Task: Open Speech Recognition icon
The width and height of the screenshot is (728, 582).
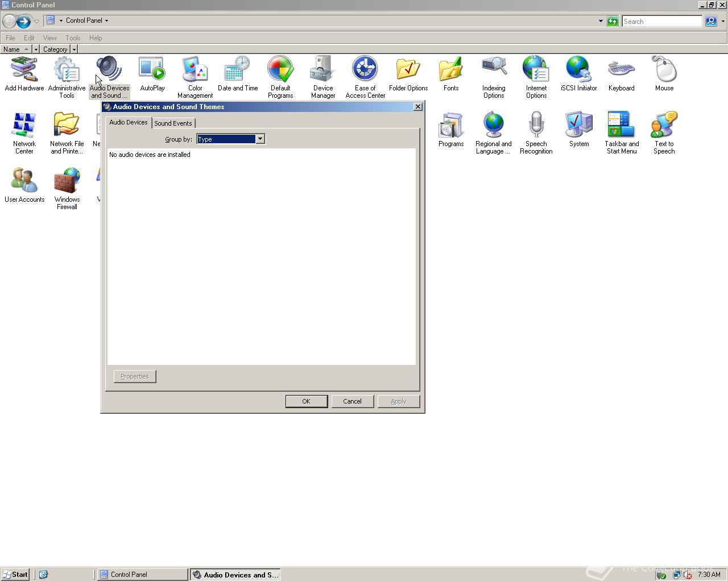Action: tap(536, 133)
